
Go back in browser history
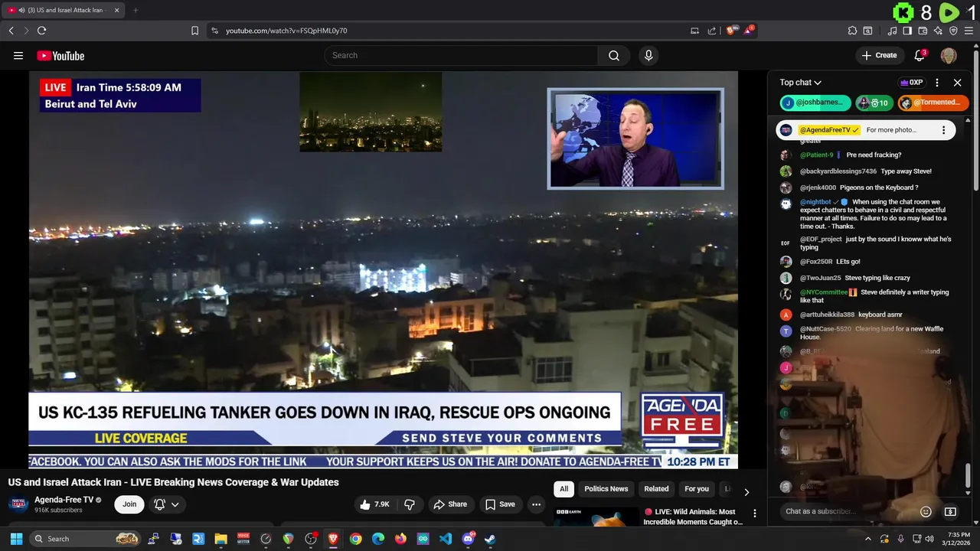point(11,31)
